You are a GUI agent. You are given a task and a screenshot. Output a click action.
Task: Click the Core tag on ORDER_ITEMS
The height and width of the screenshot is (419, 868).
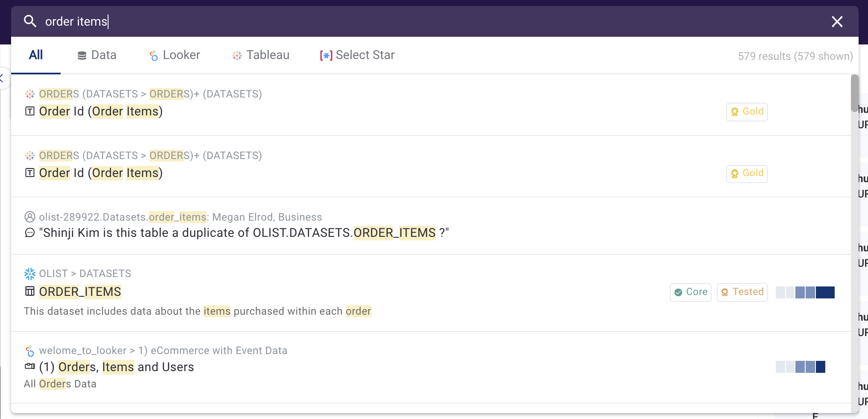pyautogui.click(x=691, y=292)
